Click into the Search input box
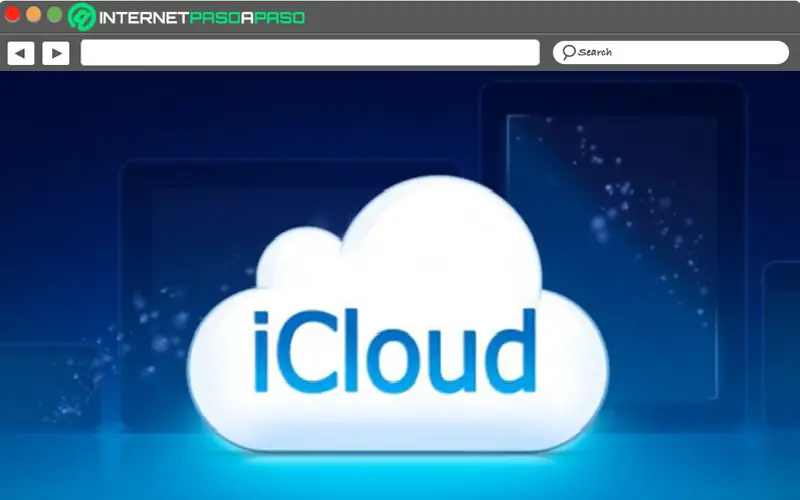The image size is (800, 500). (671, 53)
